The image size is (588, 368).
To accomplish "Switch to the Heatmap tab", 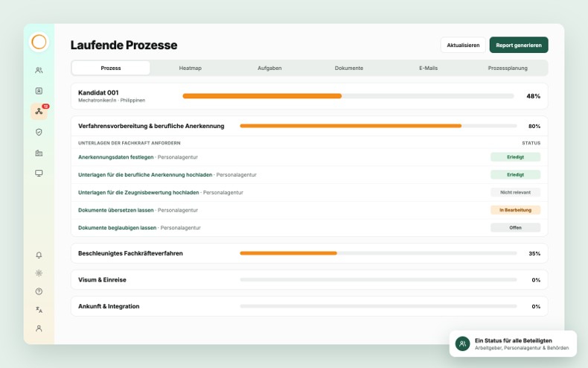I will pos(190,68).
